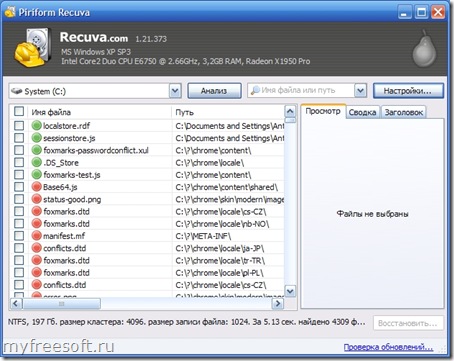Open Настройки settings button
Image resolution: width=454 pixels, height=361 pixels.
(x=408, y=91)
